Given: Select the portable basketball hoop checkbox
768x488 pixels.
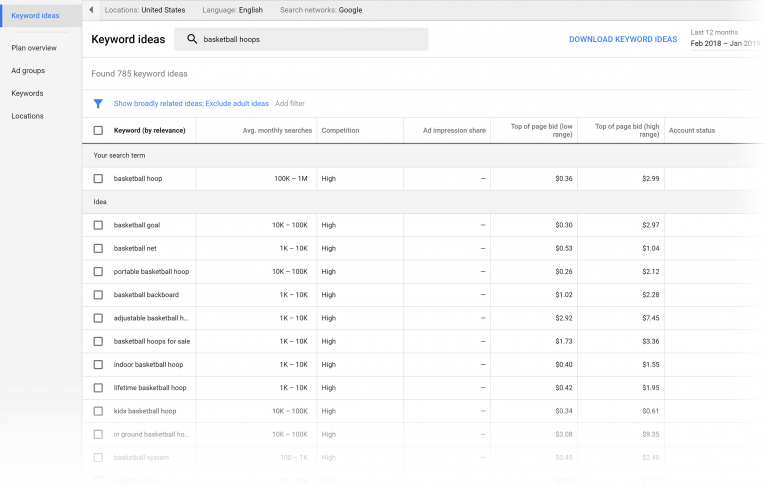Looking at the screenshot, I should [98, 271].
